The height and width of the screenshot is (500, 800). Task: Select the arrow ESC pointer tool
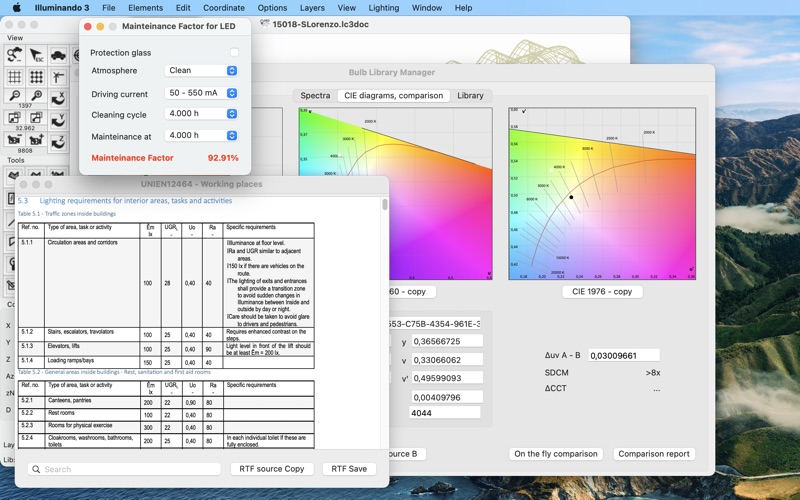pyautogui.click(x=36, y=55)
